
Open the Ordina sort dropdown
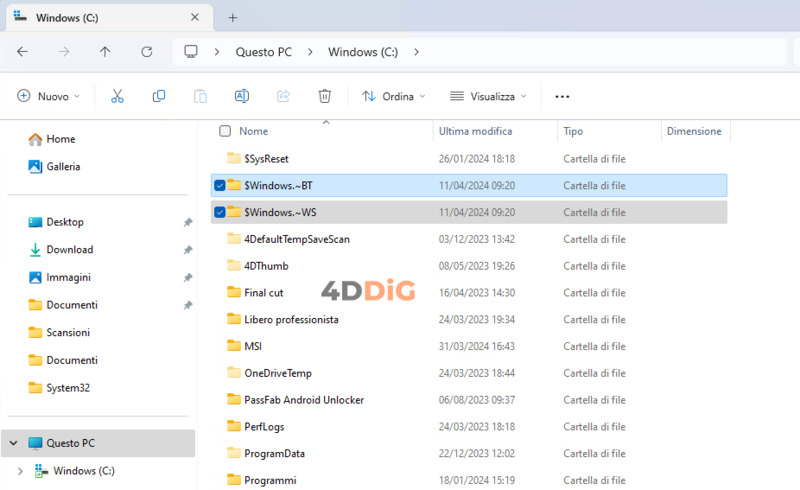[x=393, y=96]
